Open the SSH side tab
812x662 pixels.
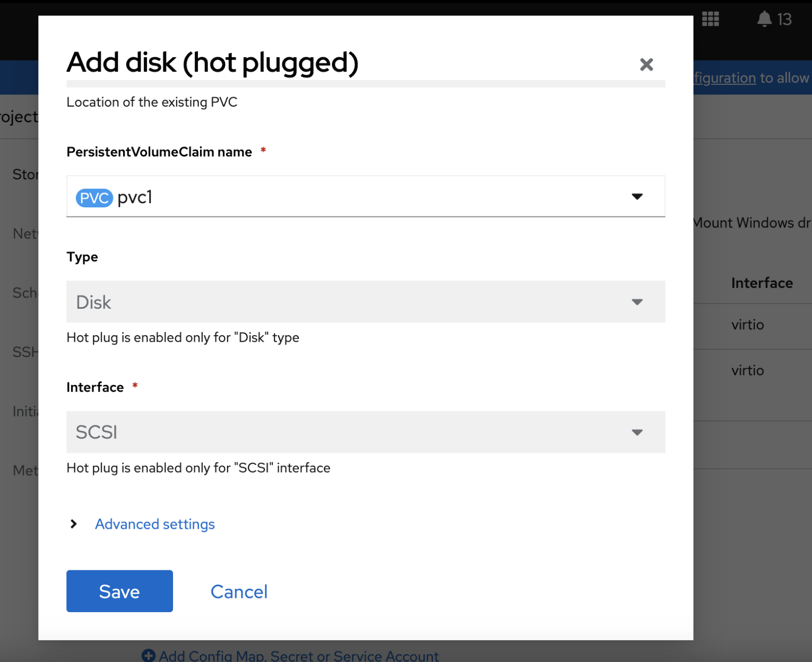(x=25, y=352)
